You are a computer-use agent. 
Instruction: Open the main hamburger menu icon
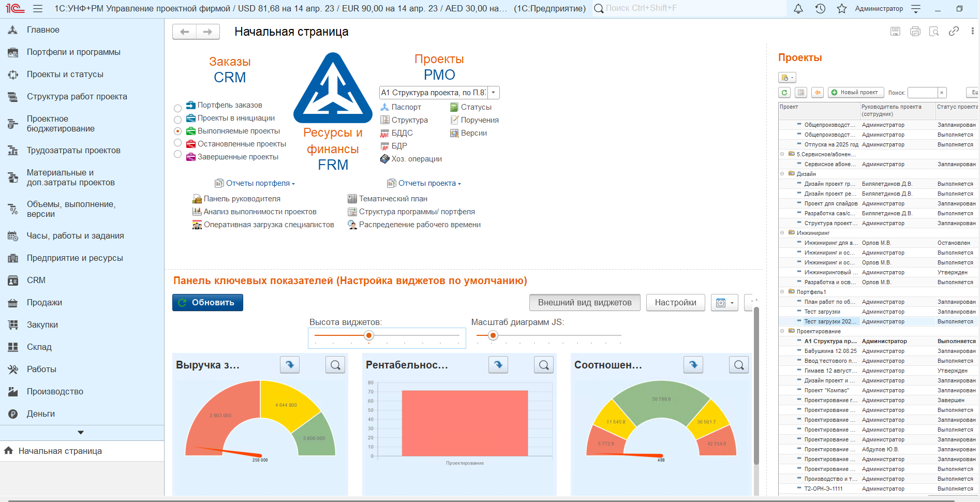pyautogui.click(x=37, y=9)
